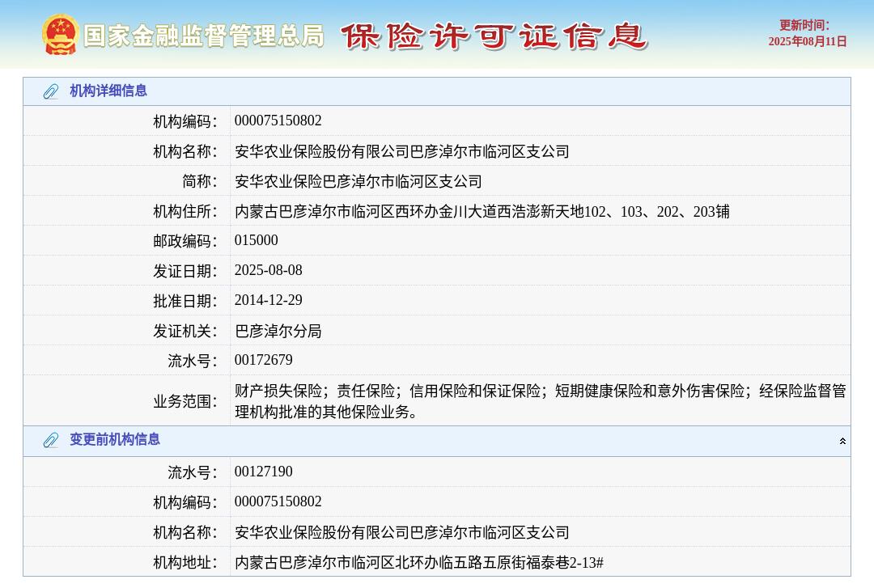Image resolution: width=874 pixels, height=588 pixels.
Task: Select the name 安华农业保险股份有限公司巴彦淖尔市临河区支公司 in details section
Action: [x=402, y=151]
